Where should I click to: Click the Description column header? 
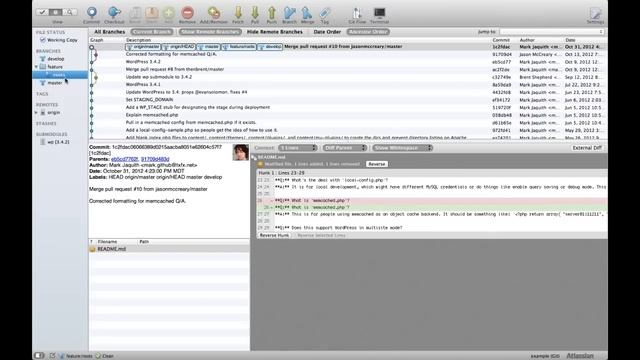pos(138,40)
